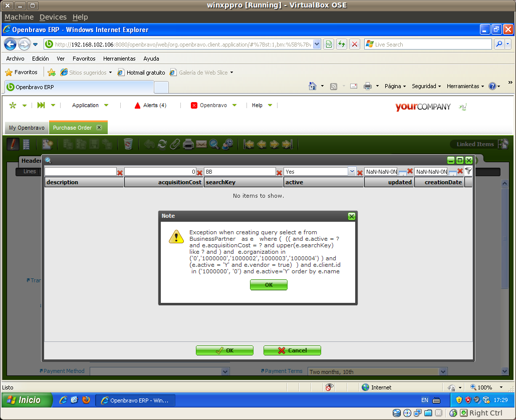Sort by the creationDate column header
Viewport: 516px width, 420px height.
coord(439,182)
